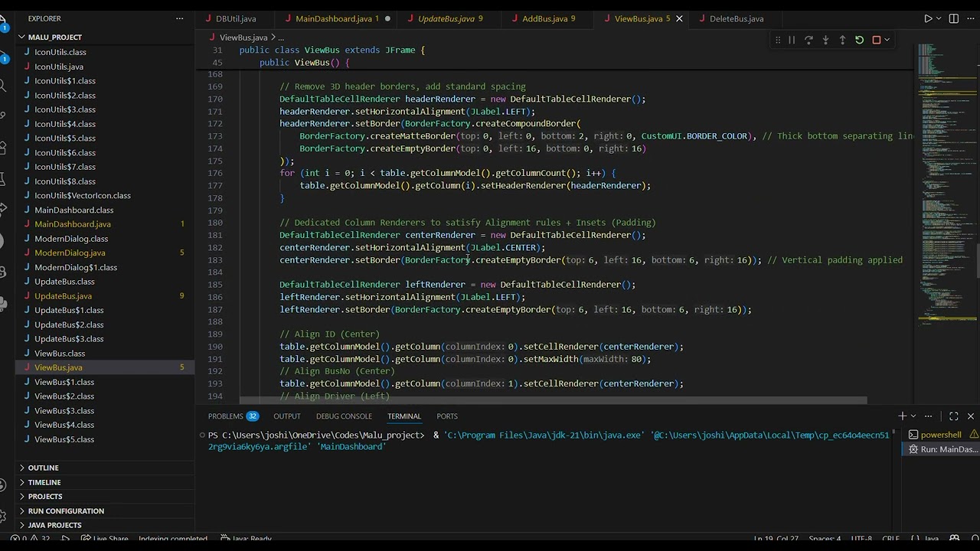Pause the debugger from the debug toolbar
Screen dimensions: 980x551
792,40
